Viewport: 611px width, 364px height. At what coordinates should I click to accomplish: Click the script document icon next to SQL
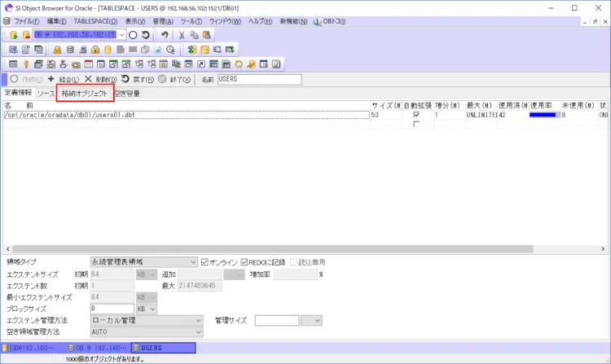26,50
